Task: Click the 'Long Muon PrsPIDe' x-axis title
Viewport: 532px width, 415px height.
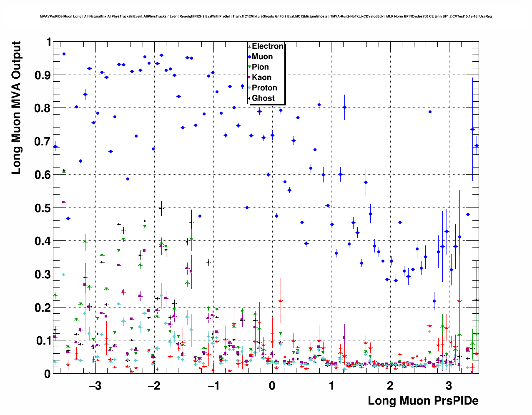Action: coord(423,401)
